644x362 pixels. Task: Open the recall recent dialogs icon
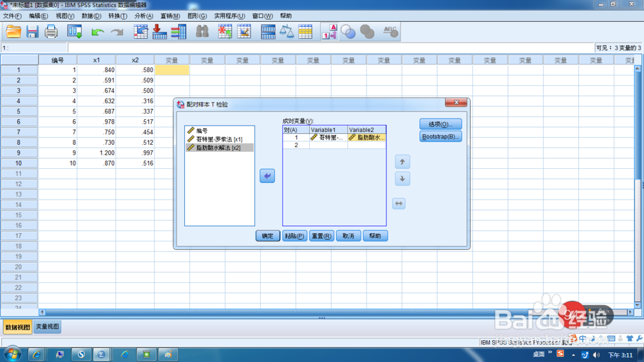[75, 32]
